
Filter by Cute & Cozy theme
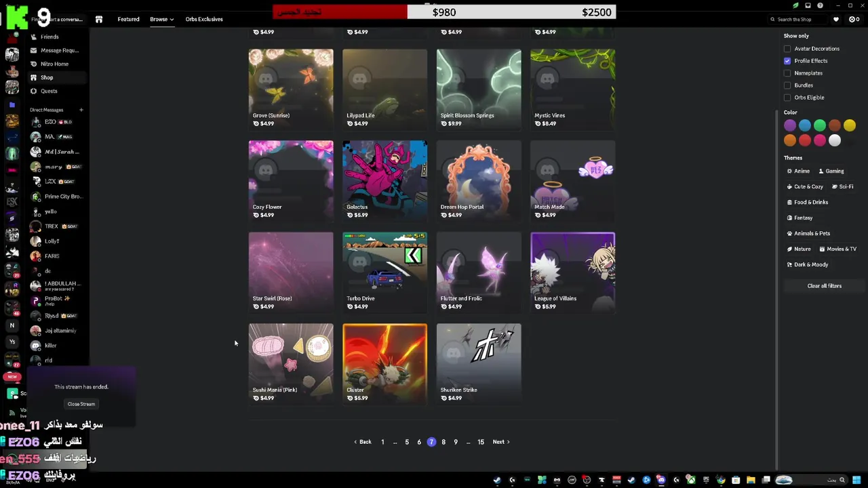(x=804, y=187)
